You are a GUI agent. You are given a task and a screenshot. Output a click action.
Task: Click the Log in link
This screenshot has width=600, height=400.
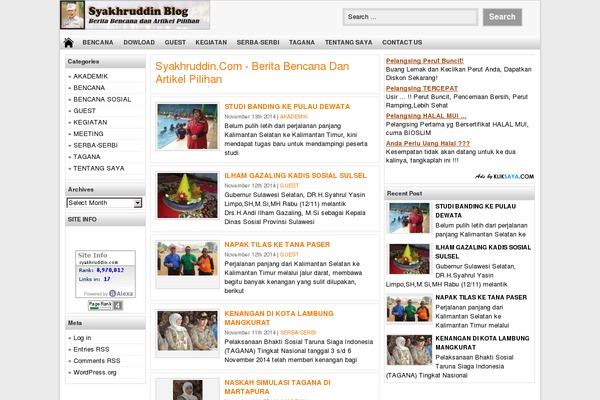(82, 338)
